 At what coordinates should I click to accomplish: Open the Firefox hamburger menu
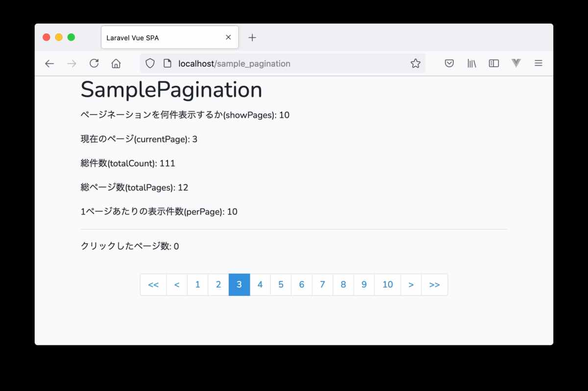point(538,63)
